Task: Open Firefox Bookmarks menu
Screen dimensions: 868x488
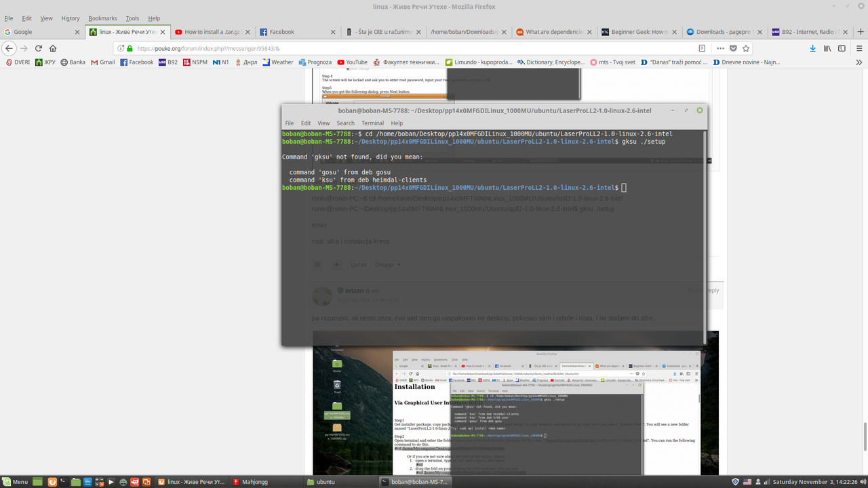Action: coord(102,18)
